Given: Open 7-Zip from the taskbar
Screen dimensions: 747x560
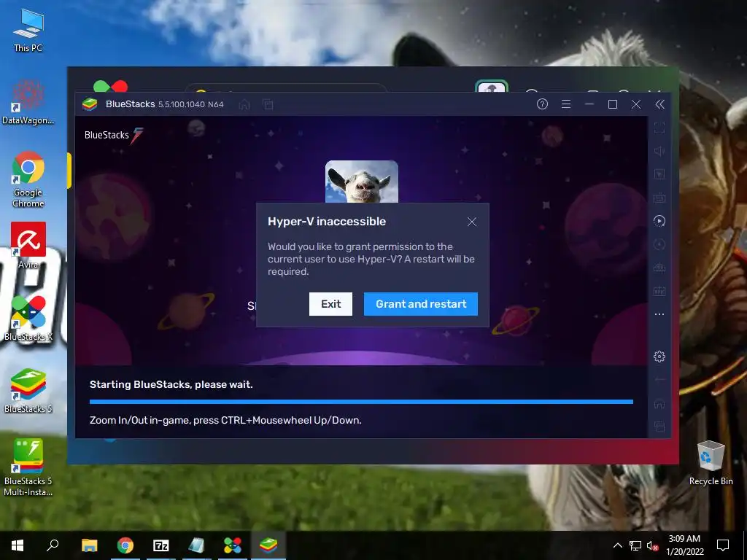Looking at the screenshot, I should click(161, 545).
